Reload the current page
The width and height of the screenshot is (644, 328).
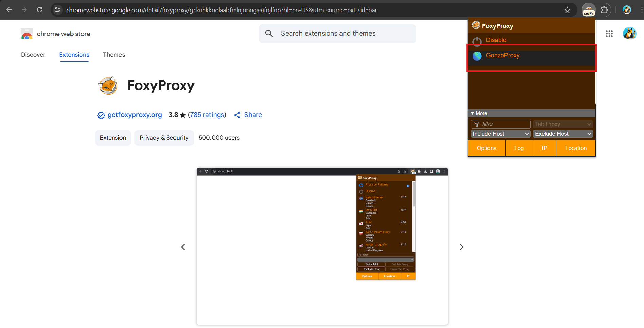tap(40, 10)
